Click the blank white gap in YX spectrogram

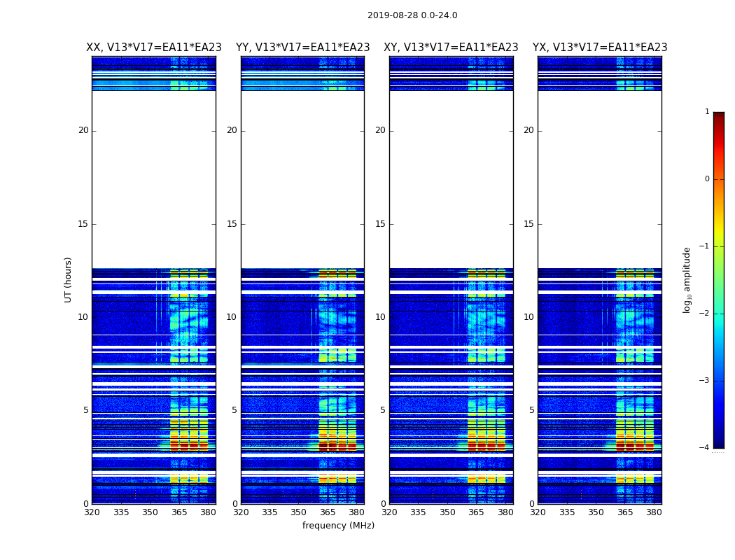tap(600, 179)
